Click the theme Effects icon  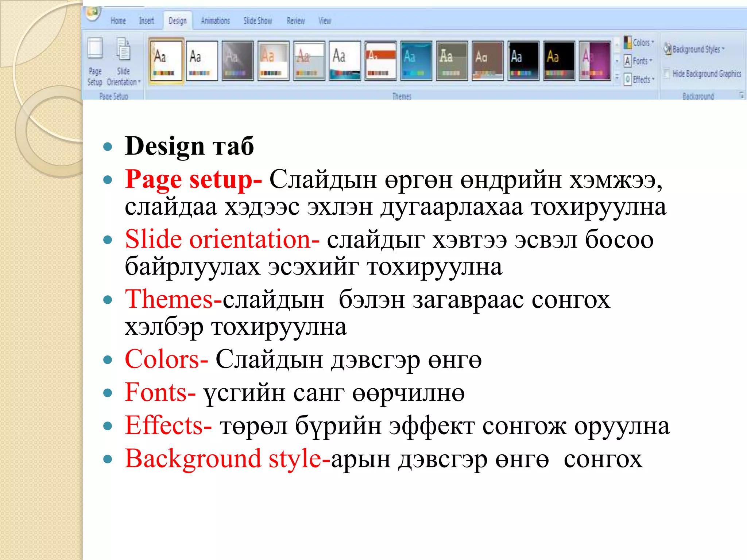[x=628, y=79]
